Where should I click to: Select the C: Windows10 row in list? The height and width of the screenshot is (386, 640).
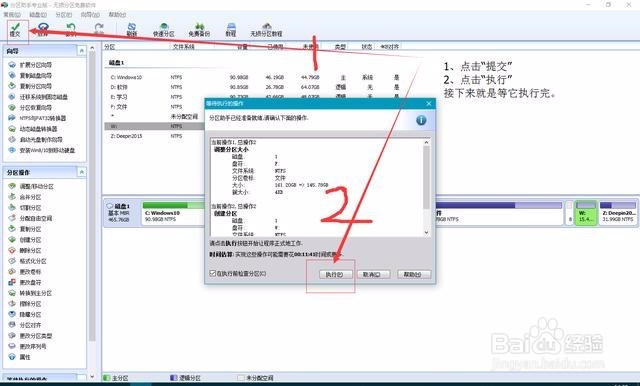[253, 77]
